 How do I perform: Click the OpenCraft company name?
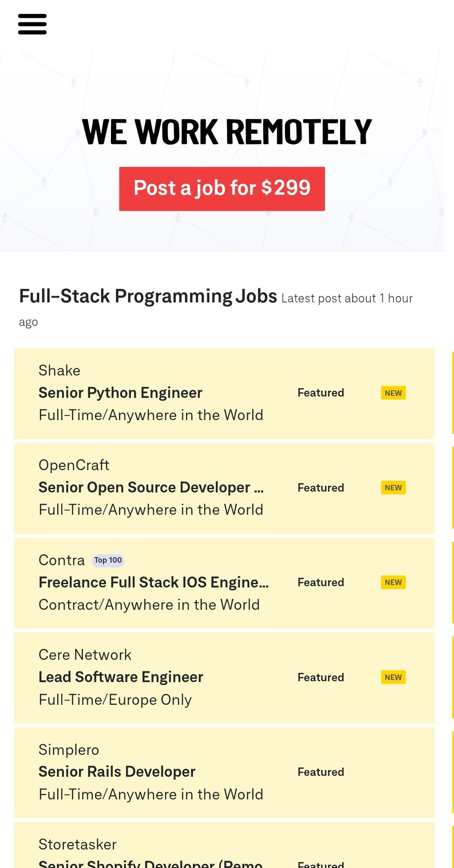pyautogui.click(x=74, y=465)
